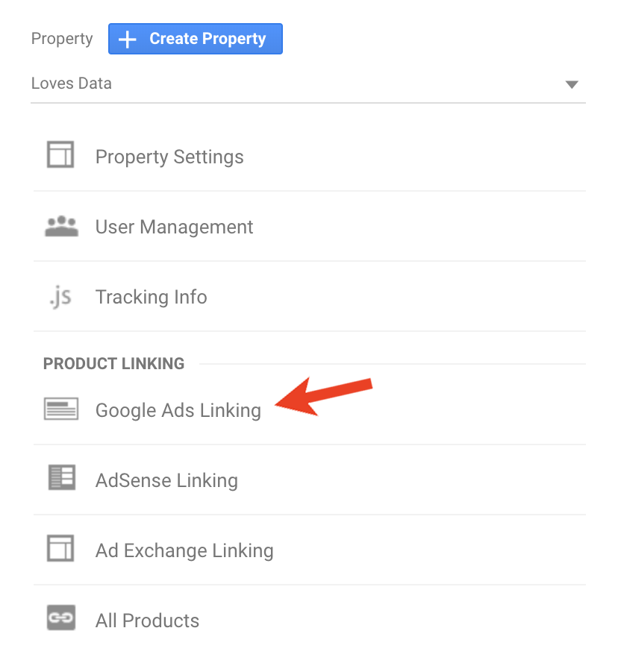Open the Loves Data property dropdown
Viewport: 618px width, 672px height.
308,84
